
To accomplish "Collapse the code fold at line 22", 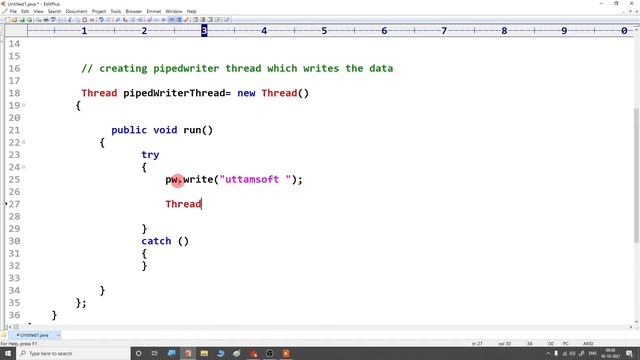I will (24, 142).
